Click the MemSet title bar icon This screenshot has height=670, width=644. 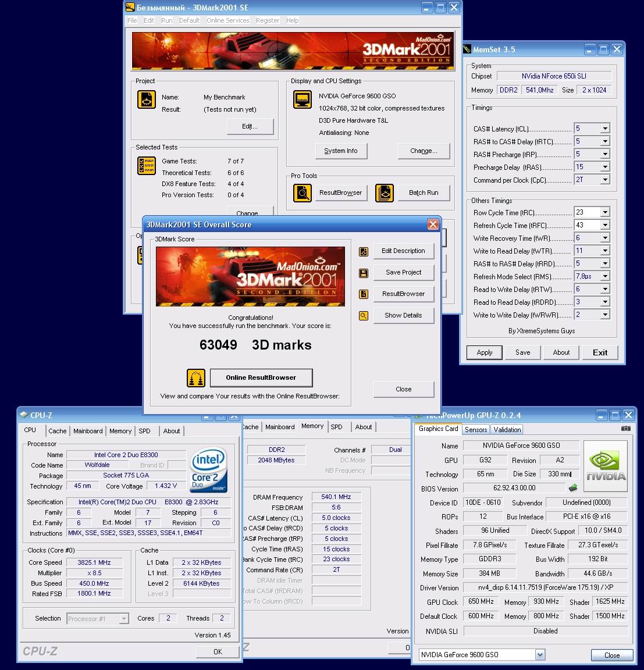(467, 49)
